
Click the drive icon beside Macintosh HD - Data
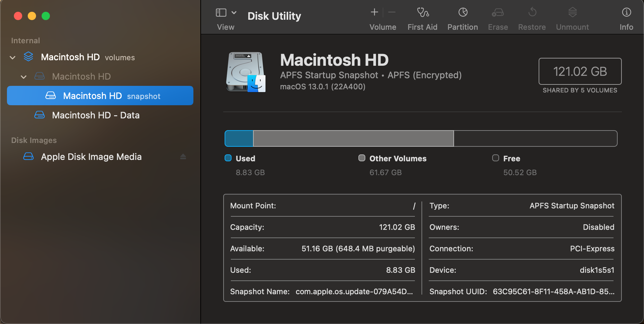(x=40, y=115)
